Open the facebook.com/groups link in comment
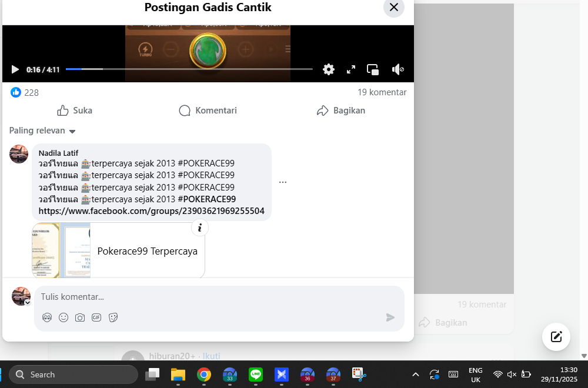The height and width of the screenshot is (388, 588). pyautogui.click(x=152, y=211)
